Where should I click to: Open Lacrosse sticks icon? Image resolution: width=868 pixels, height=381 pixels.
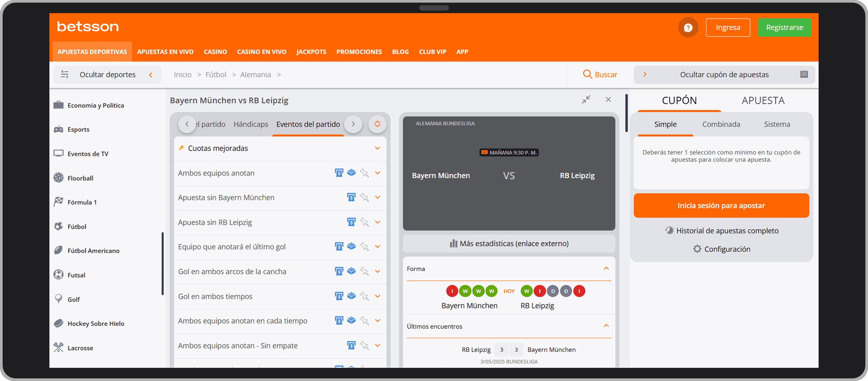point(58,347)
